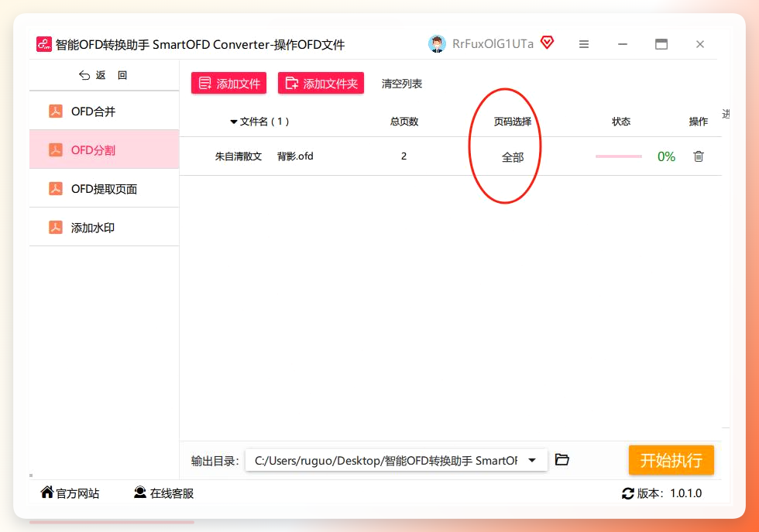The height and width of the screenshot is (532, 759).
Task: Click the 输出目录 label
Action: click(x=215, y=460)
